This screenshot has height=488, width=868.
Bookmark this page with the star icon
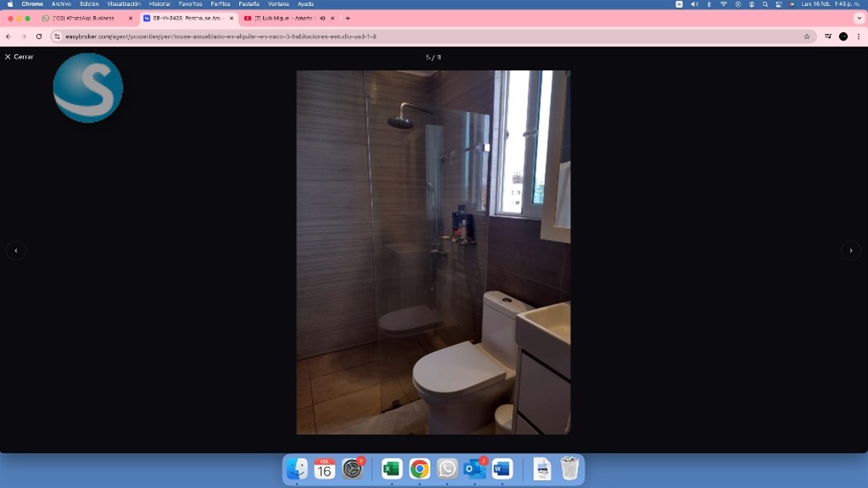pos(806,36)
